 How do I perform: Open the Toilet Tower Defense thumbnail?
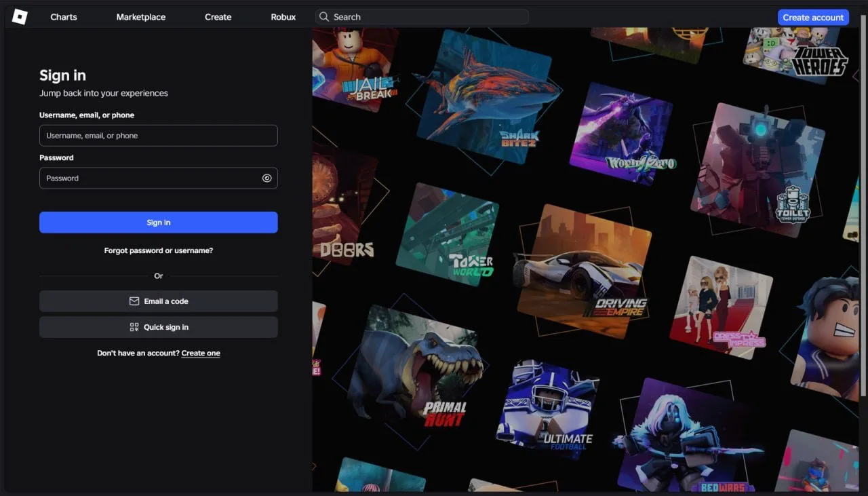757,170
